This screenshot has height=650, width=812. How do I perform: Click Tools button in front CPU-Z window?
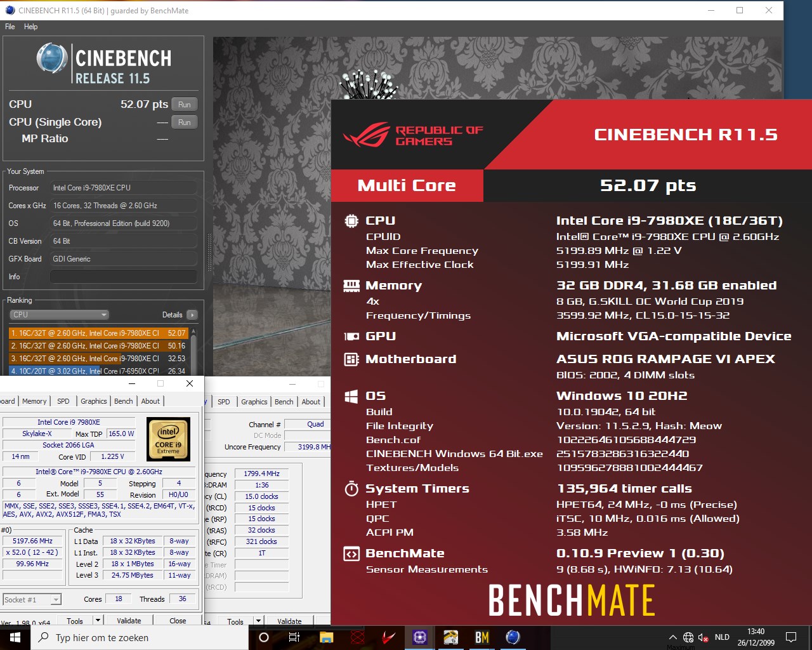[x=75, y=621]
